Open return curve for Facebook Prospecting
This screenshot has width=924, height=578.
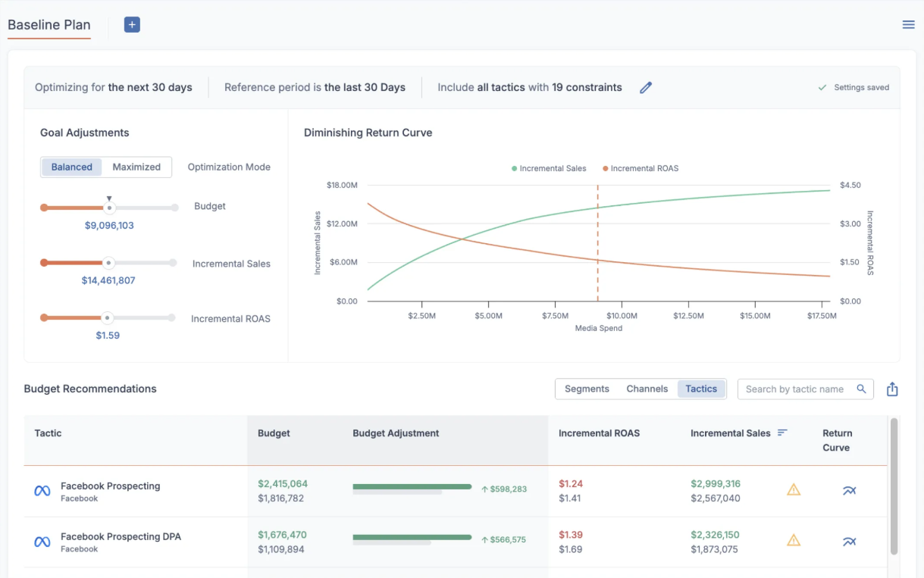click(x=849, y=491)
